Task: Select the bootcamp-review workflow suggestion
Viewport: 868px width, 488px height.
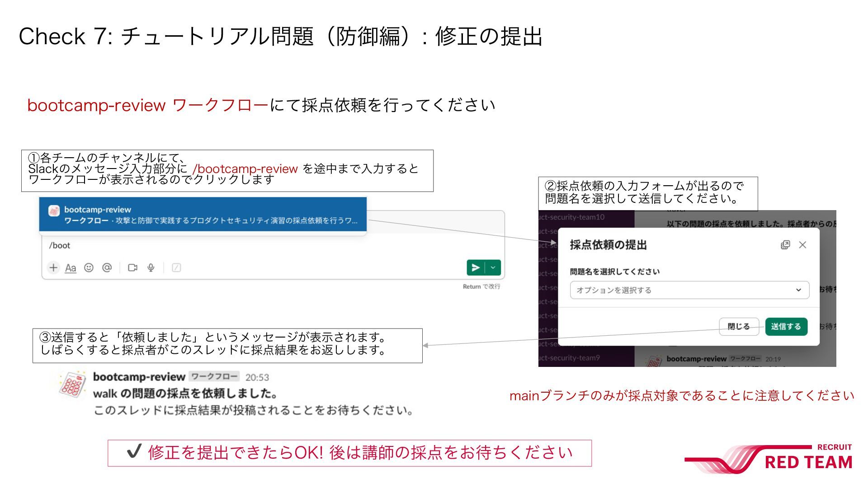Action: tap(203, 215)
